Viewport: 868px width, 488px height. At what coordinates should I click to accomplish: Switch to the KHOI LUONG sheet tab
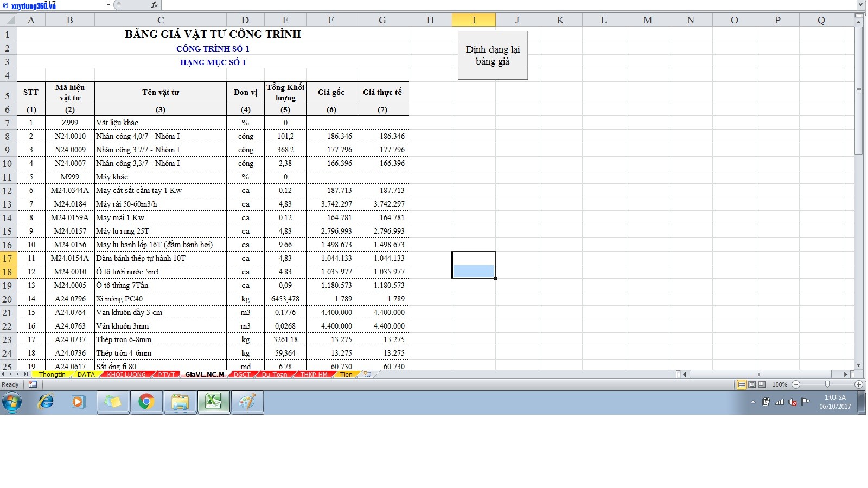tap(126, 375)
